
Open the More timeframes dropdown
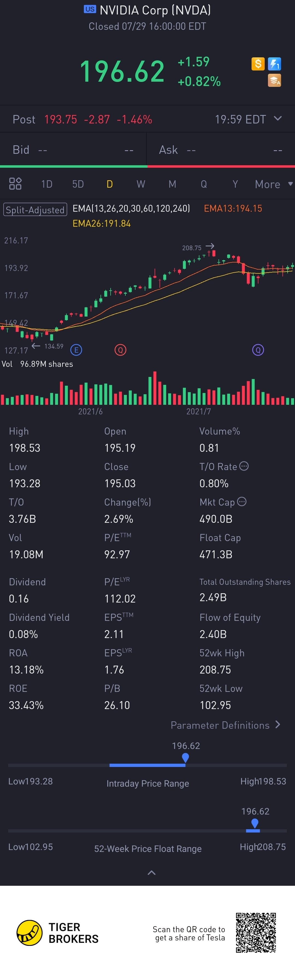click(x=273, y=184)
